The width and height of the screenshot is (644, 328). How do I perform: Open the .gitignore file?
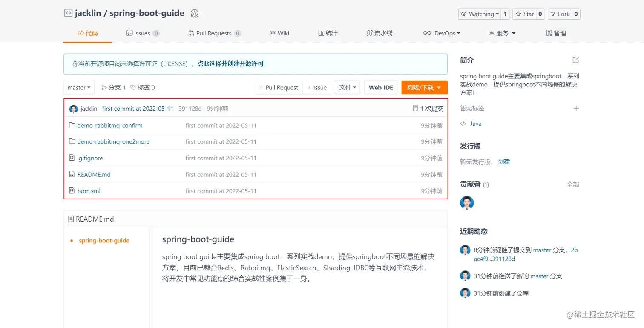90,158
